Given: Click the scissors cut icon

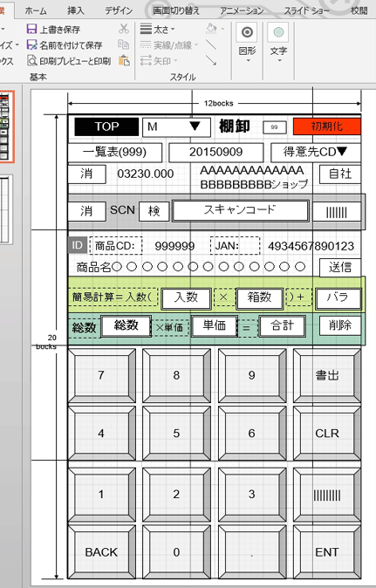Looking at the screenshot, I should (x=124, y=29).
